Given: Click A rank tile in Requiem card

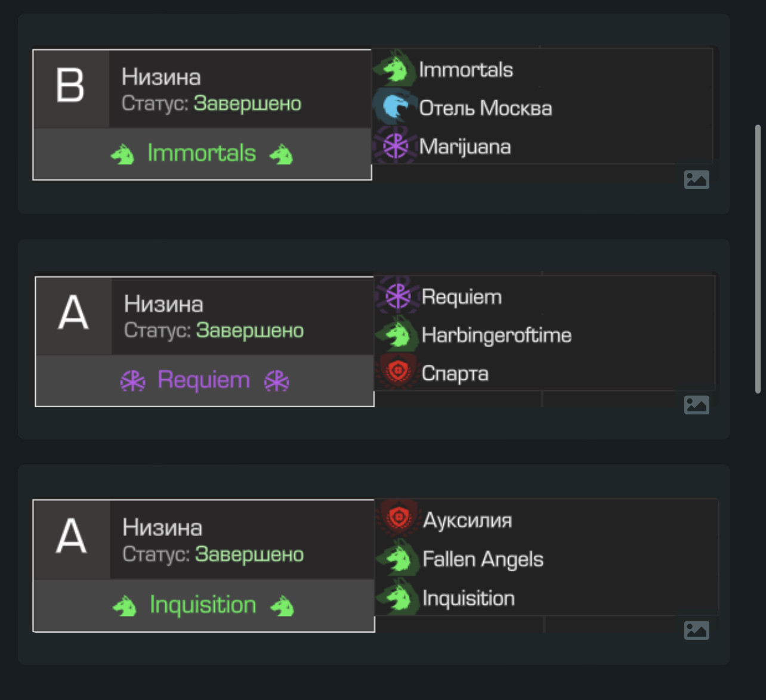Looking at the screenshot, I should [x=73, y=315].
